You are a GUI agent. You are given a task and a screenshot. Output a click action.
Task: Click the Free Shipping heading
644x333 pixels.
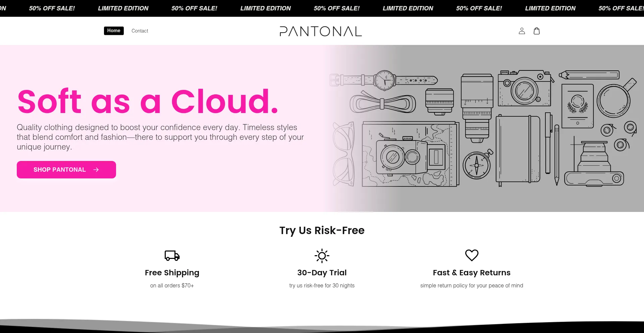172,273
